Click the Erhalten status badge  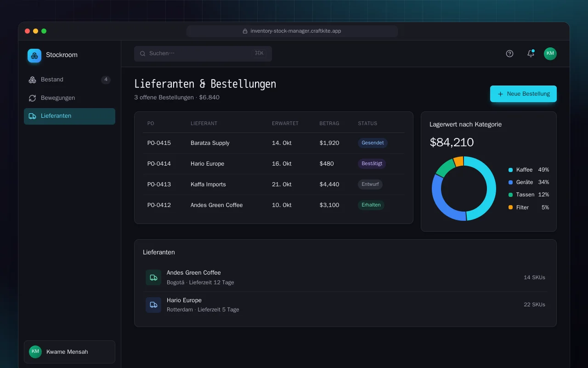pyautogui.click(x=371, y=205)
